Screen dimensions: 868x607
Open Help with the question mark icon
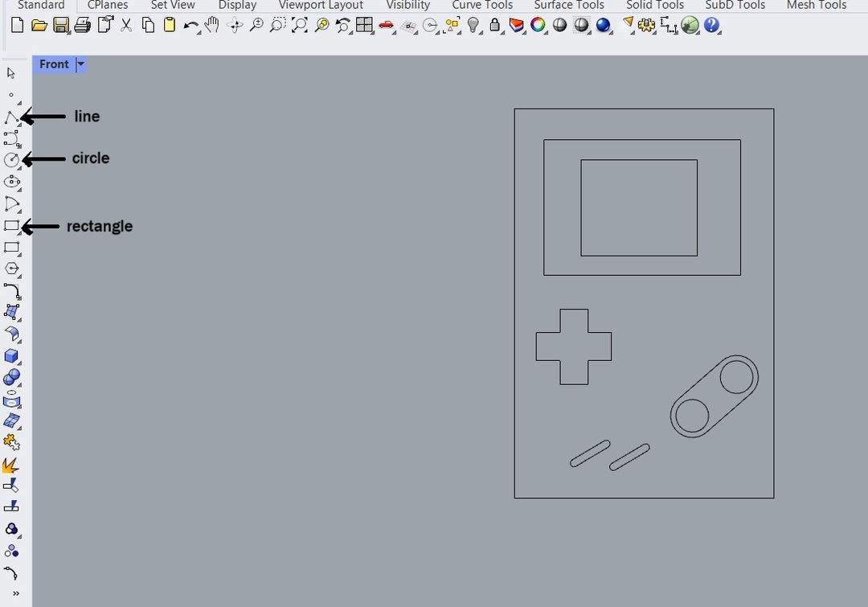[711, 26]
